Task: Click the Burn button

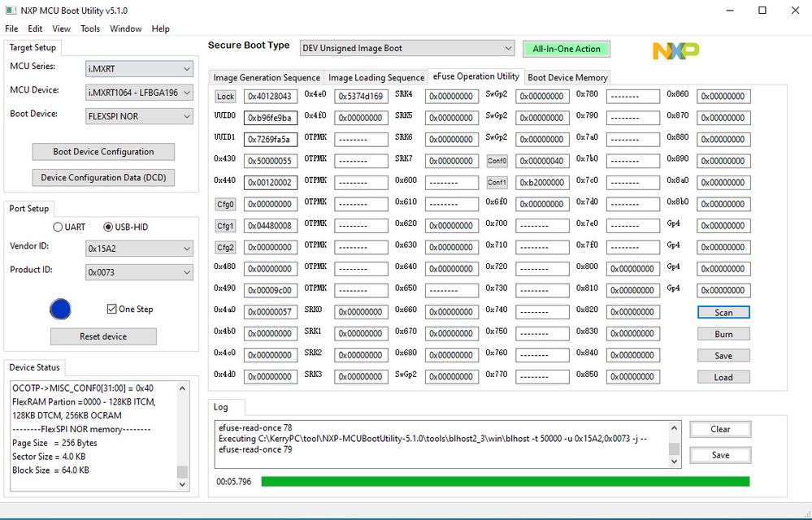Action: coord(723,334)
